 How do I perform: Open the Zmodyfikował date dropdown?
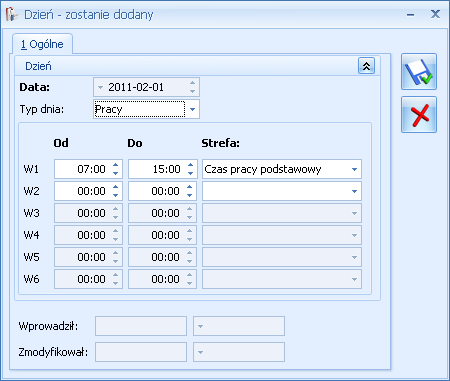coord(200,352)
